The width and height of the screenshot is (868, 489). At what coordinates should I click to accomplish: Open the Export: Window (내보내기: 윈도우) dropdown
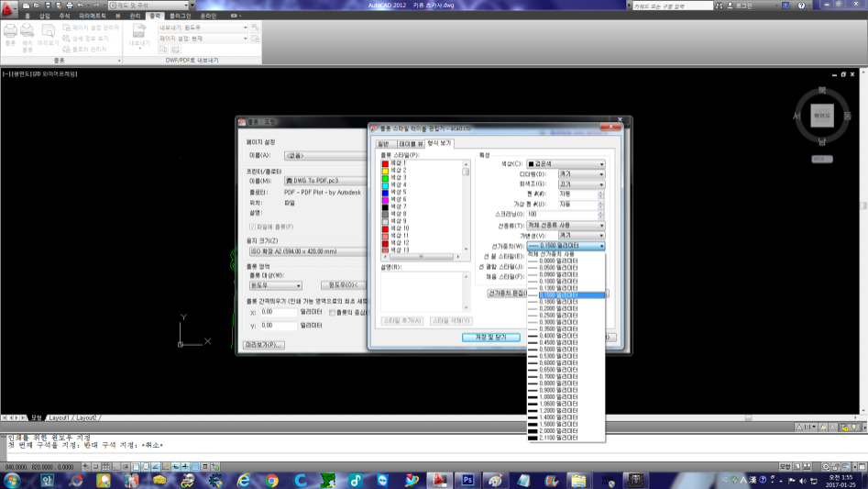[x=203, y=28]
